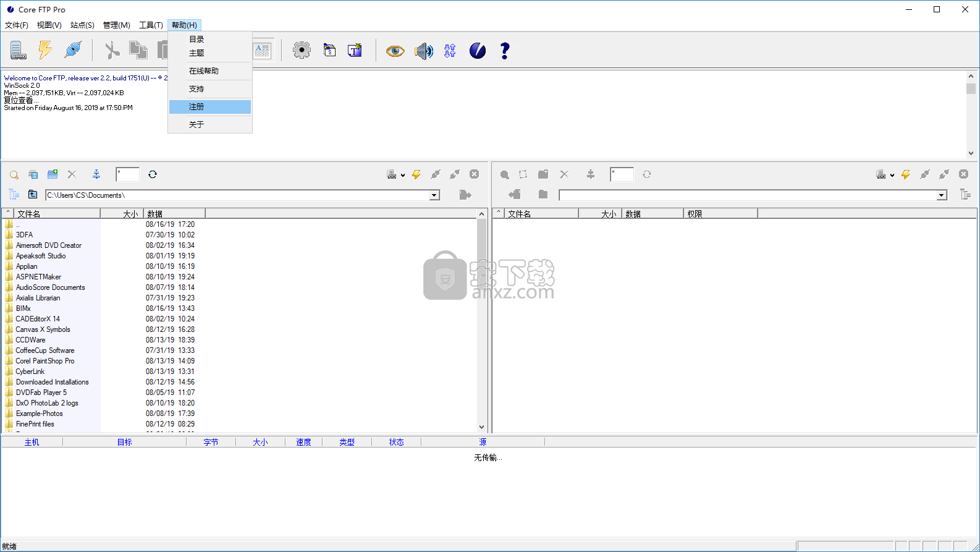Select the CoffeeCup Software folder
980x552 pixels.
click(44, 350)
